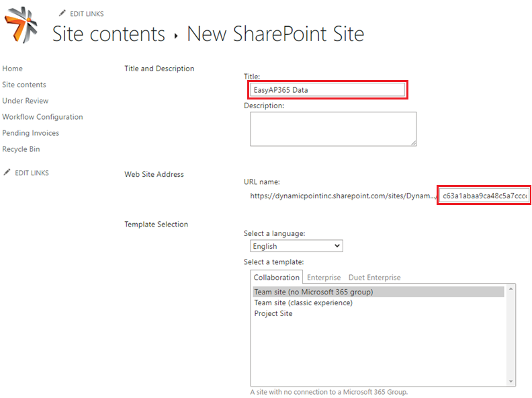Viewport: 532px width, 398px height.
Task: Click the Site contents breadcrumb title
Action: (x=109, y=34)
